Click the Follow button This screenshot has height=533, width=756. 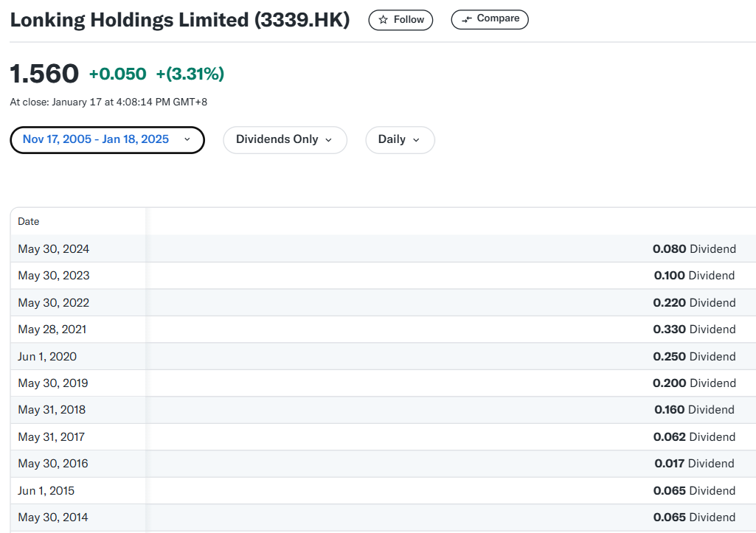[x=400, y=20]
